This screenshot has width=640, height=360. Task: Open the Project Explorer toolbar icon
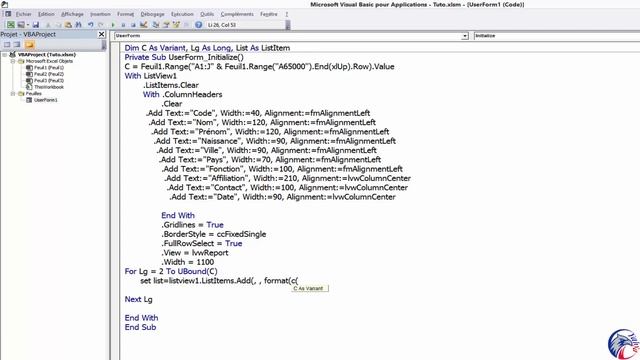click(x=156, y=25)
